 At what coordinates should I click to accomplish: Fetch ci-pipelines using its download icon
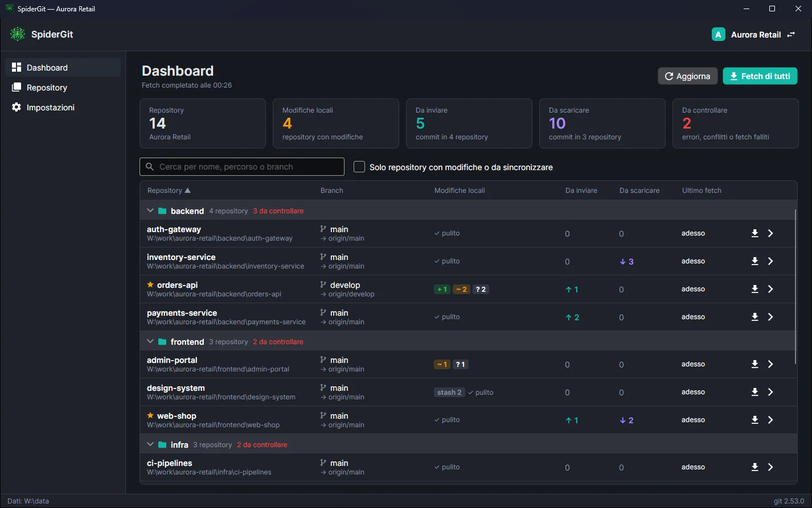click(x=754, y=467)
